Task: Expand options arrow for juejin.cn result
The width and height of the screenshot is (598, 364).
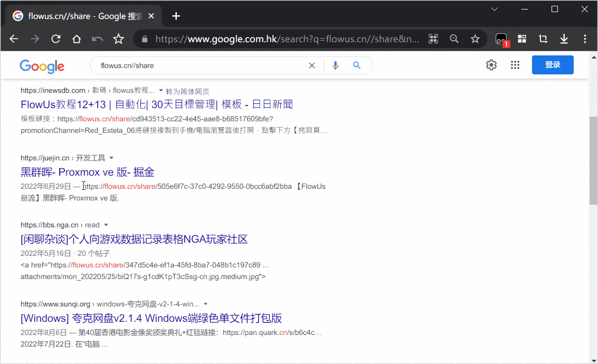Action: tap(111, 158)
